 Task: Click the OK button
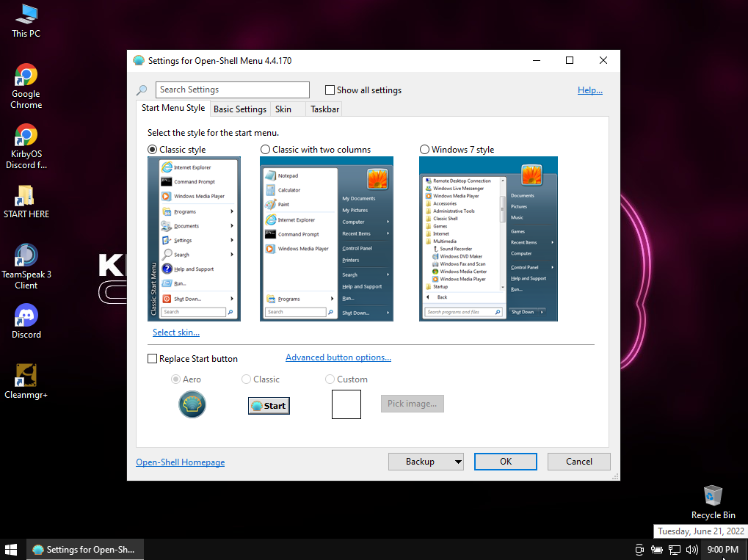(506, 461)
